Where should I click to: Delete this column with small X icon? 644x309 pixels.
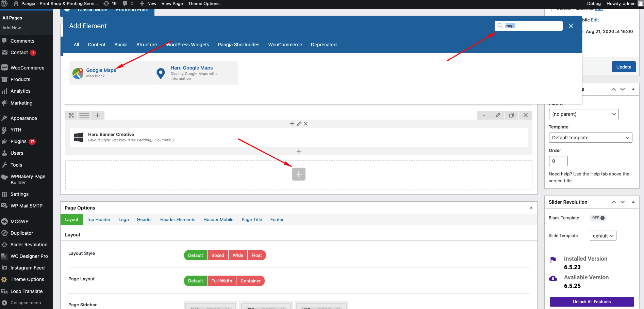pyautogui.click(x=306, y=124)
